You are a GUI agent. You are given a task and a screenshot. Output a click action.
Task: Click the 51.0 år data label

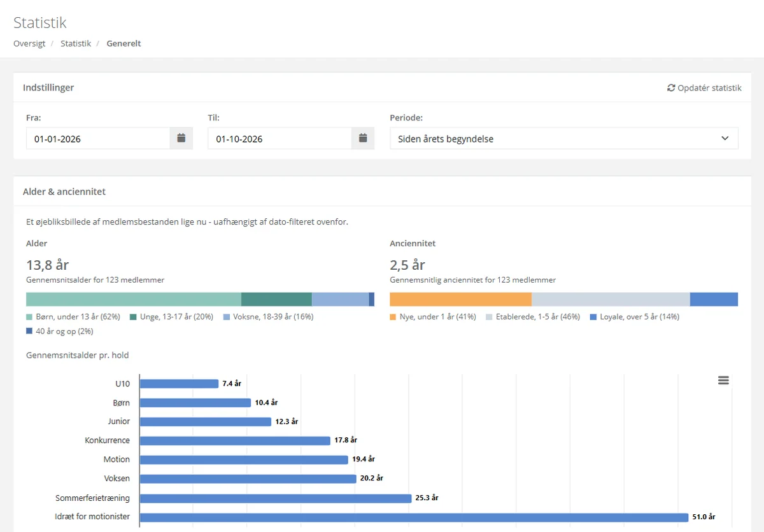(704, 517)
